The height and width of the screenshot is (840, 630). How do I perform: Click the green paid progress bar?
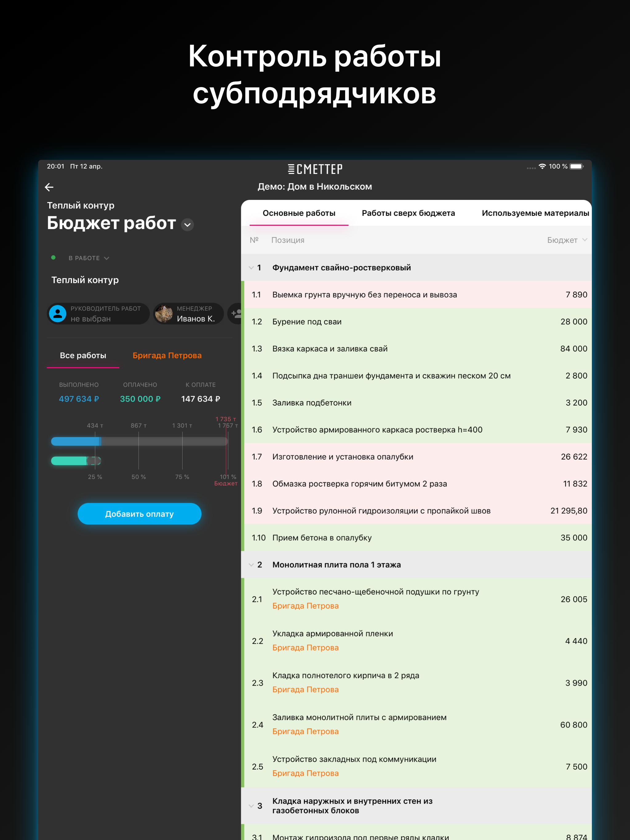(70, 461)
